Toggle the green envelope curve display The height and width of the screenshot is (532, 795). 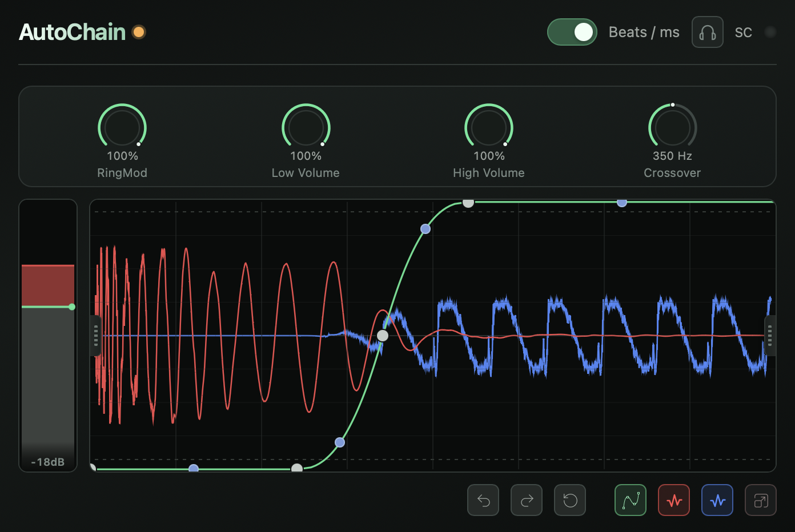point(631,501)
